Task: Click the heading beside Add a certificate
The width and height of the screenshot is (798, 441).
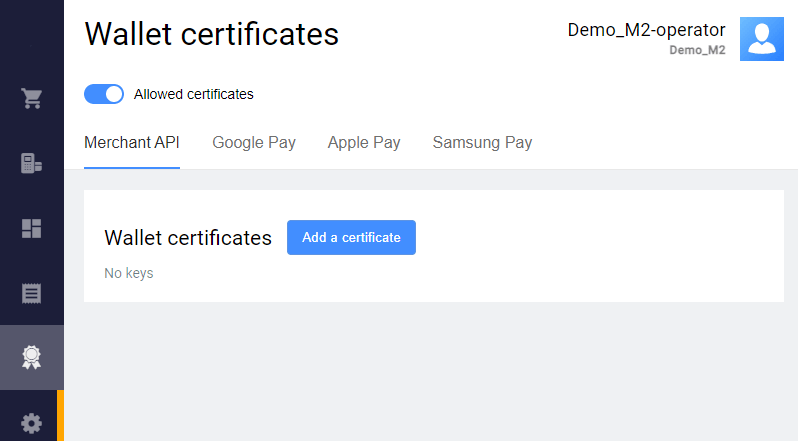Action: coord(188,238)
